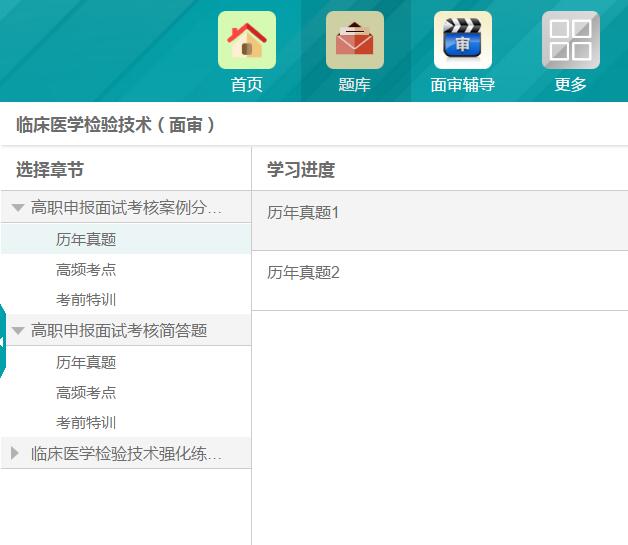Click the 题库 label text
Image resolution: width=628 pixels, height=545 pixels.
355,85
